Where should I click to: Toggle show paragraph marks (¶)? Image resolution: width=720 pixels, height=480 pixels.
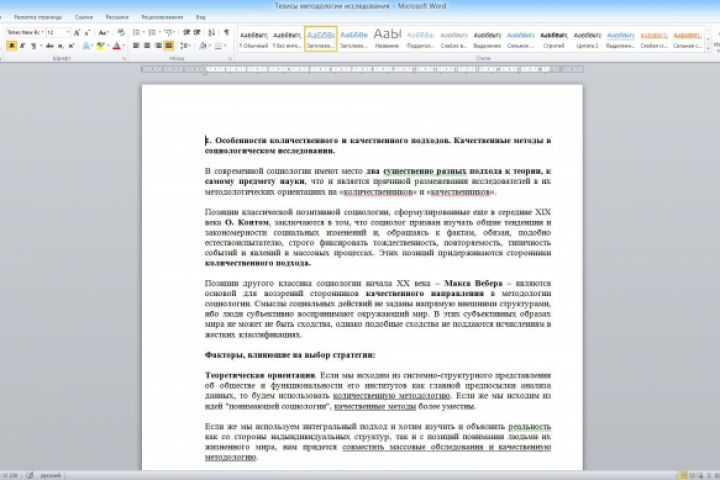tap(226, 33)
